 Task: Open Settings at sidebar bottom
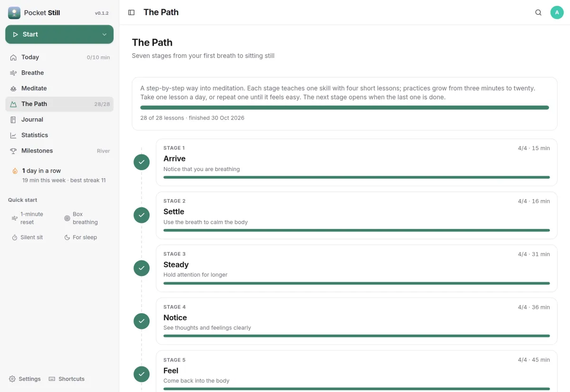(x=25, y=379)
